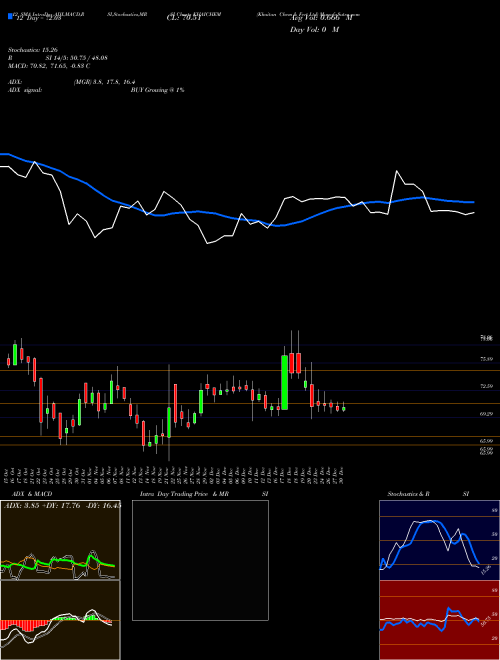500x660 pixels.
Task: Click the '15.26' value inside the Stochastics panel
Action: 485,570
